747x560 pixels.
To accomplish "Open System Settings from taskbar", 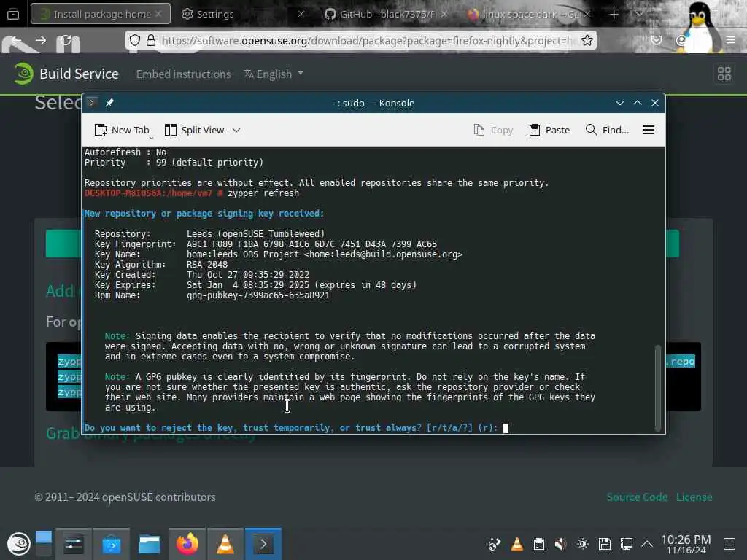I will 74,544.
